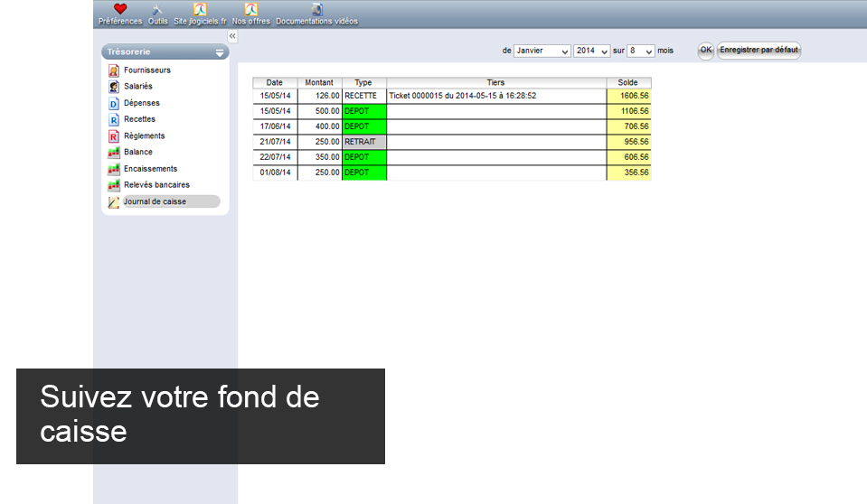
Task: Click the Solde column header
Action: [x=628, y=82]
